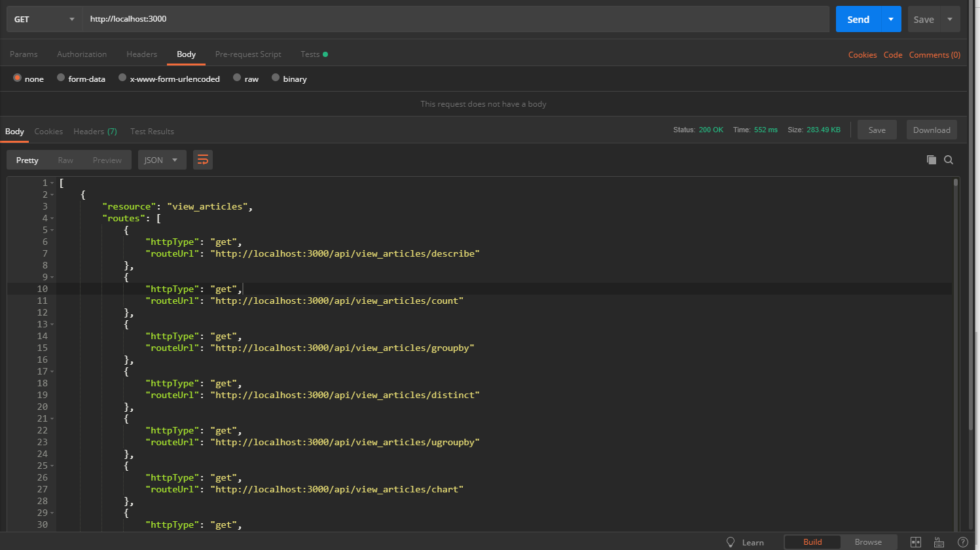Viewport: 980px width, 550px height.
Task: Open the JSON format dropdown
Action: point(162,160)
